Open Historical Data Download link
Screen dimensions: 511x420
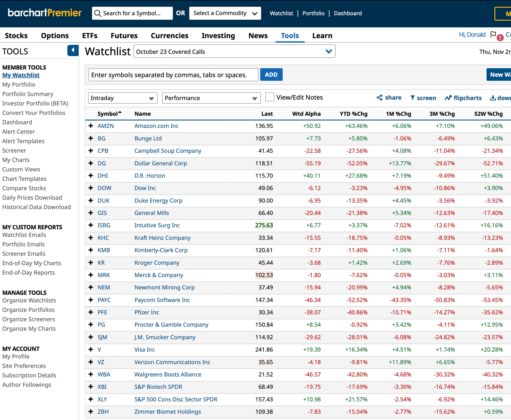37,207
